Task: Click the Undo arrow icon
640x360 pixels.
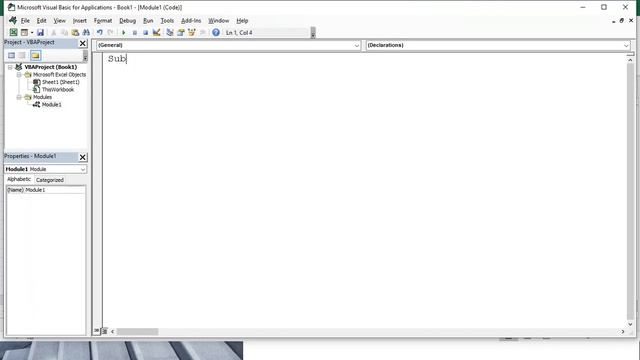Action: 99,32
